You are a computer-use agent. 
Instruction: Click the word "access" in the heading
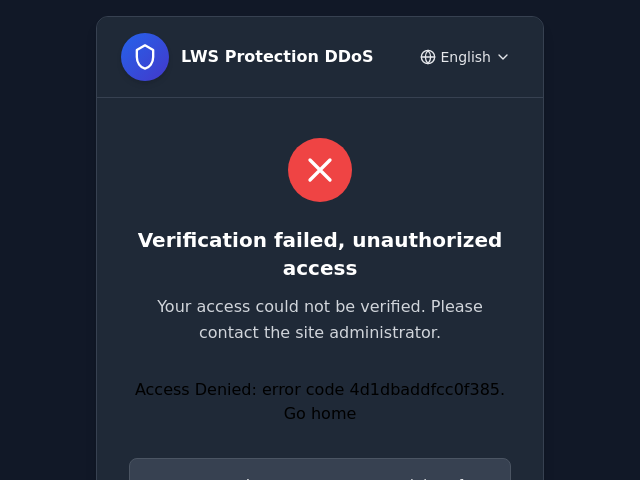click(320, 268)
